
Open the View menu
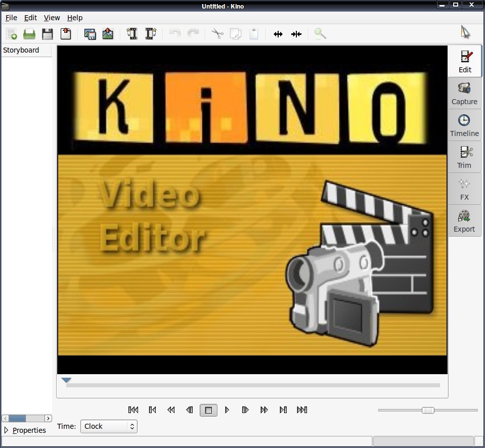(52, 18)
